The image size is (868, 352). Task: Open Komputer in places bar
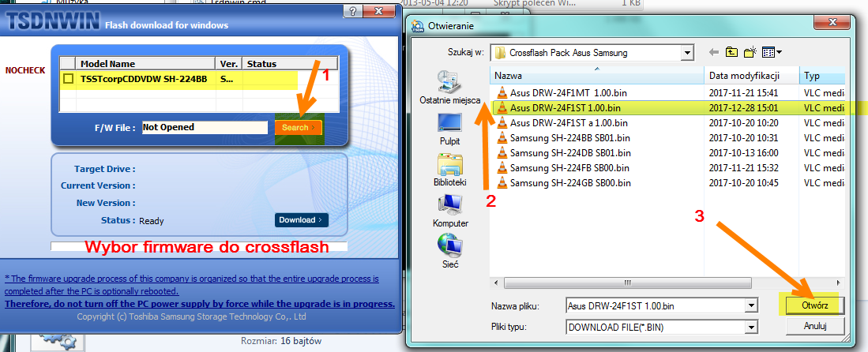449,212
